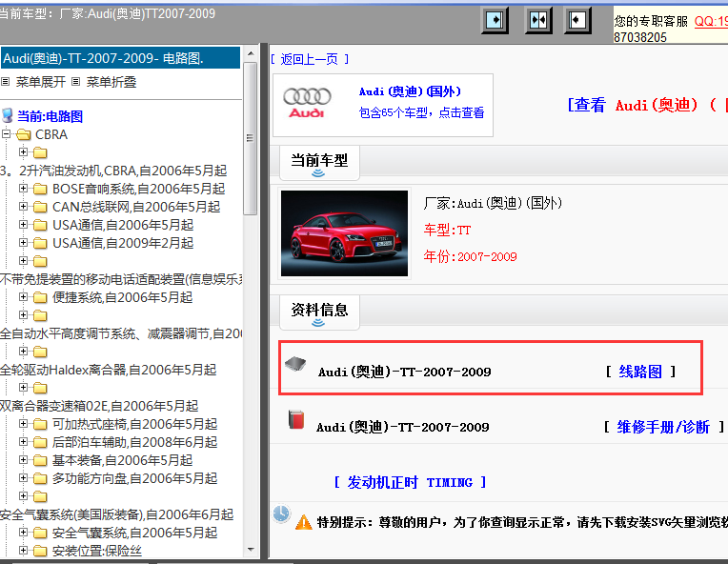Click the double-chevron under 资料信息 header
This screenshot has width=728, height=564.
[318, 323]
